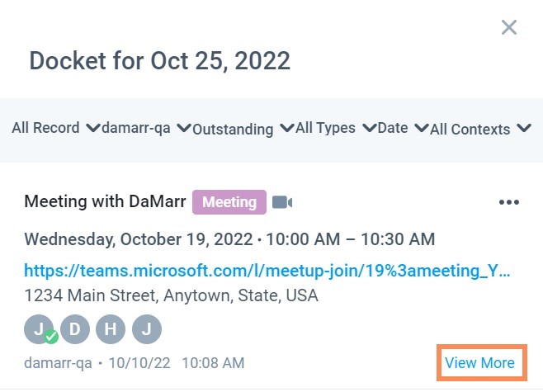Select the H attendee avatar
Viewport: 543px width, 392px height.
pos(111,329)
